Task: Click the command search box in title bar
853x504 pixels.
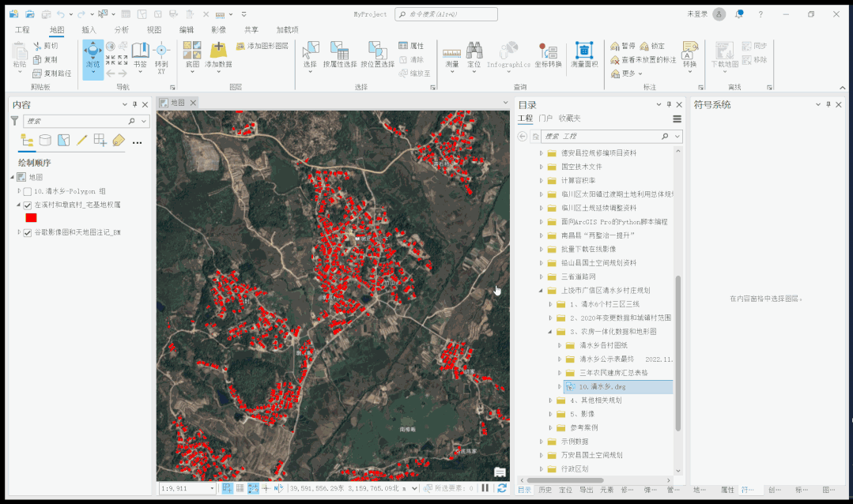Action: click(x=446, y=14)
